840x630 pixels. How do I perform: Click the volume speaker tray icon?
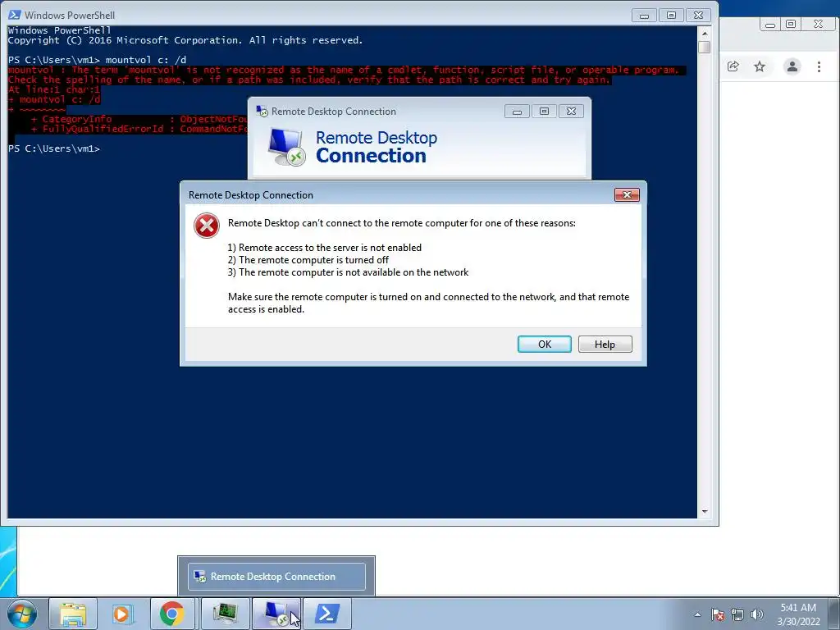coord(756,614)
